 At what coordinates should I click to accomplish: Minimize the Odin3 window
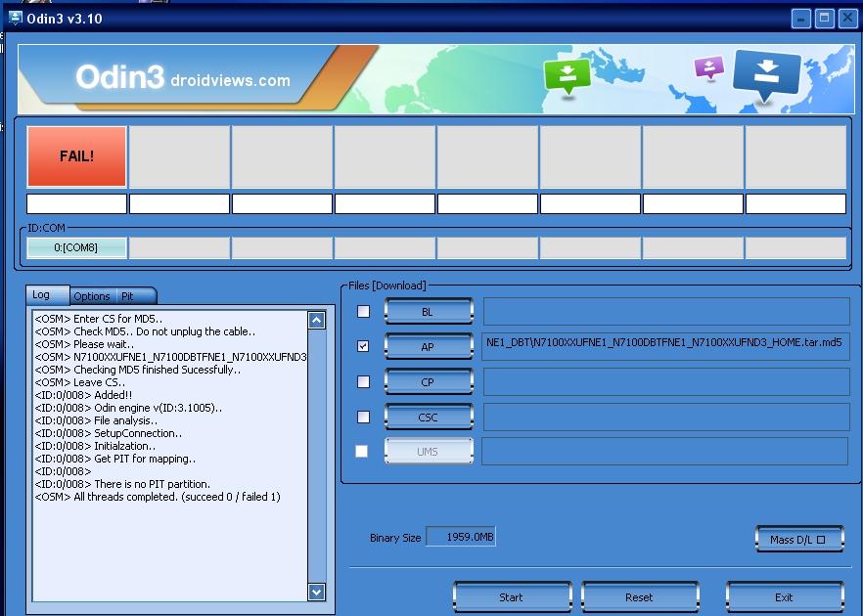pos(800,19)
